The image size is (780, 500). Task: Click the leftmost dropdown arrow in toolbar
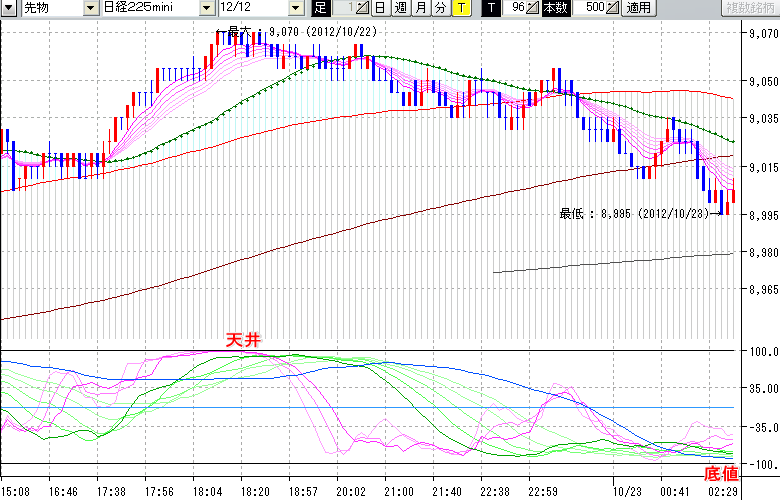point(8,8)
